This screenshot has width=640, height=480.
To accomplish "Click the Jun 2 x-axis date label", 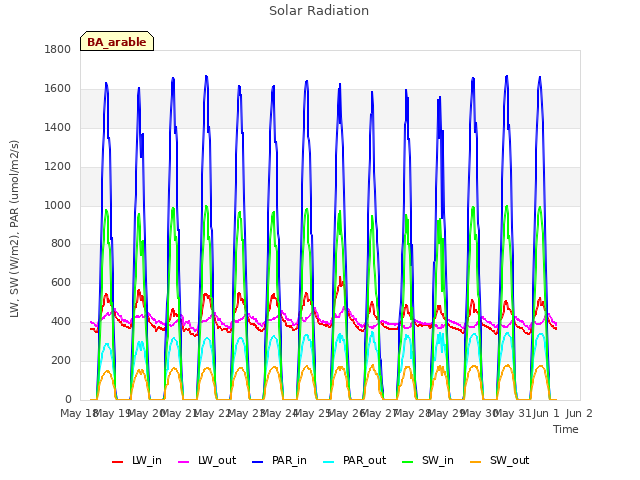I will [579, 413].
